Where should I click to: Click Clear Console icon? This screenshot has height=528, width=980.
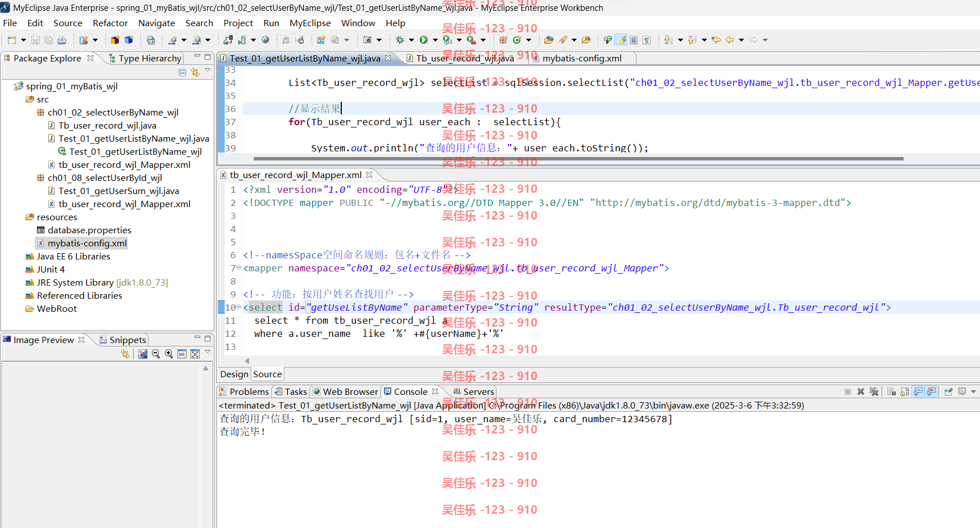coord(891,391)
